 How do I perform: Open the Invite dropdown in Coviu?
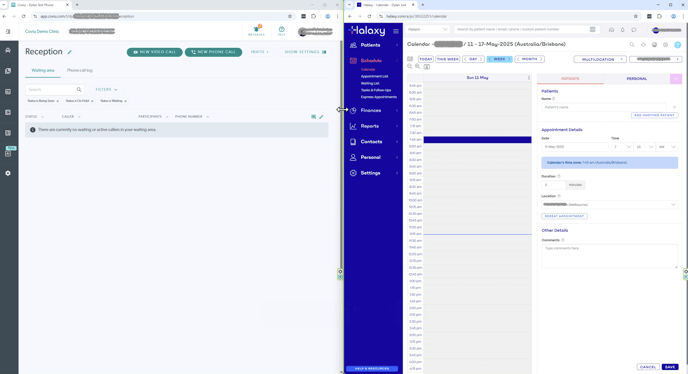[260, 52]
